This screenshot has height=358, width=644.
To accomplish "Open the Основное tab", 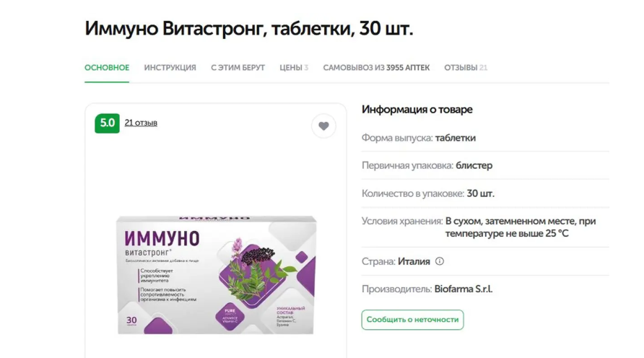I will (x=107, y=68).
